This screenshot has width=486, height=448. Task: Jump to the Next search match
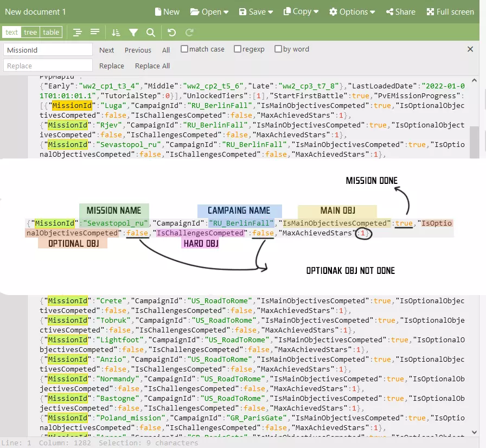coord(106,50)
